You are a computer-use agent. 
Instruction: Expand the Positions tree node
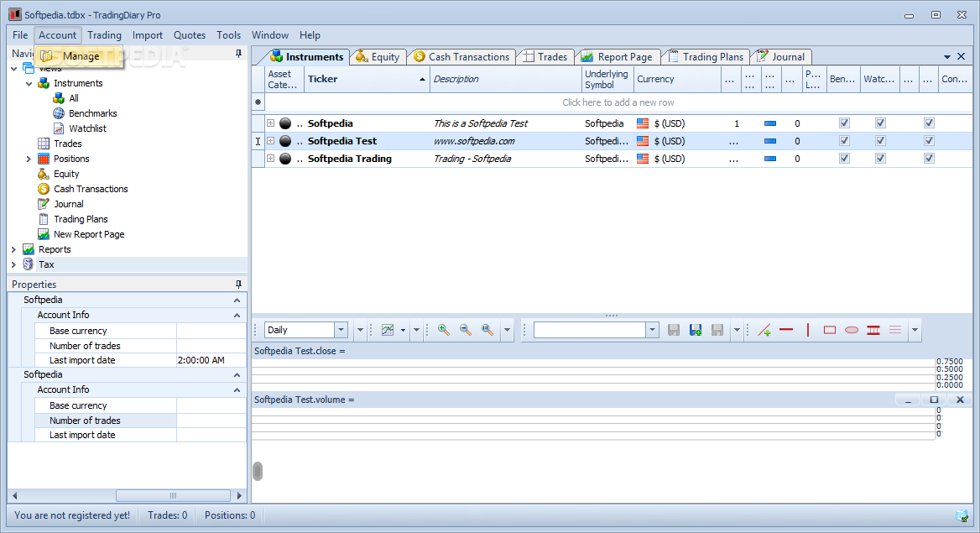pyautogui.click(x=29, y=159)
